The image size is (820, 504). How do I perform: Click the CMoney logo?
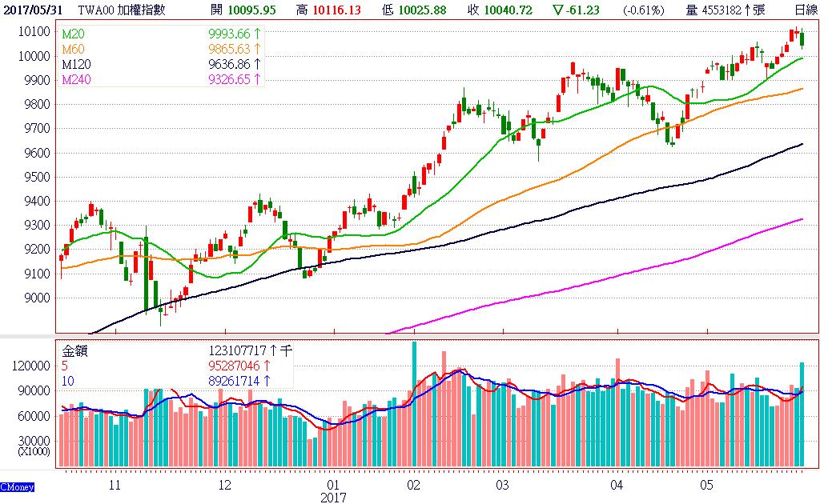16,486
